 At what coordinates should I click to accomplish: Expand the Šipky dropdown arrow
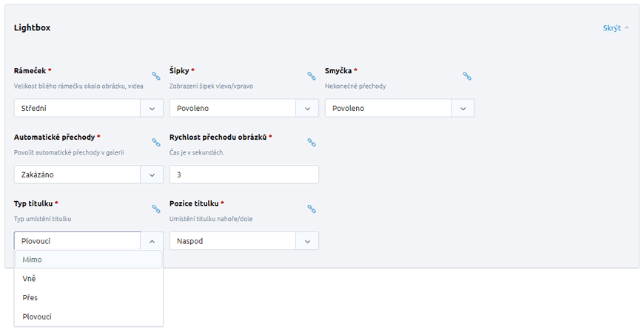[307, 109]
